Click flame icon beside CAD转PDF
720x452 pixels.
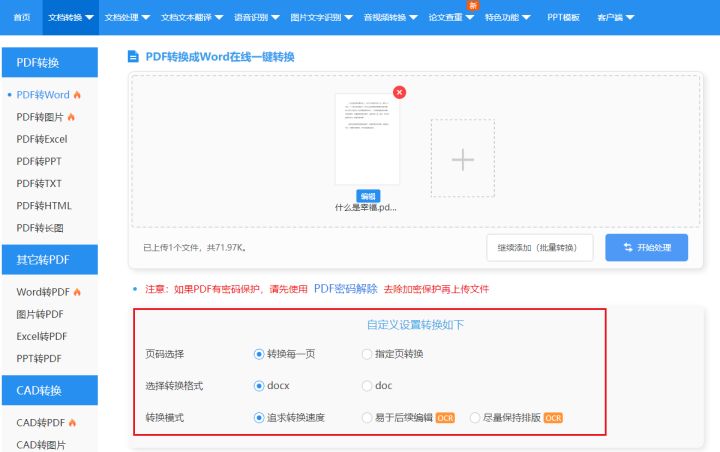pyautogui.click(x=71, y=423)
